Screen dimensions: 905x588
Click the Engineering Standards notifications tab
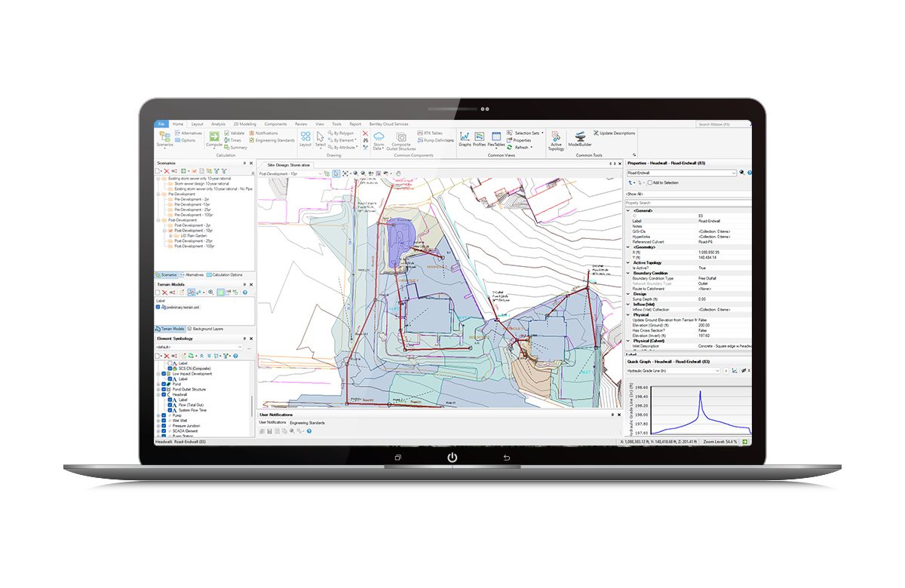[307, 423]
